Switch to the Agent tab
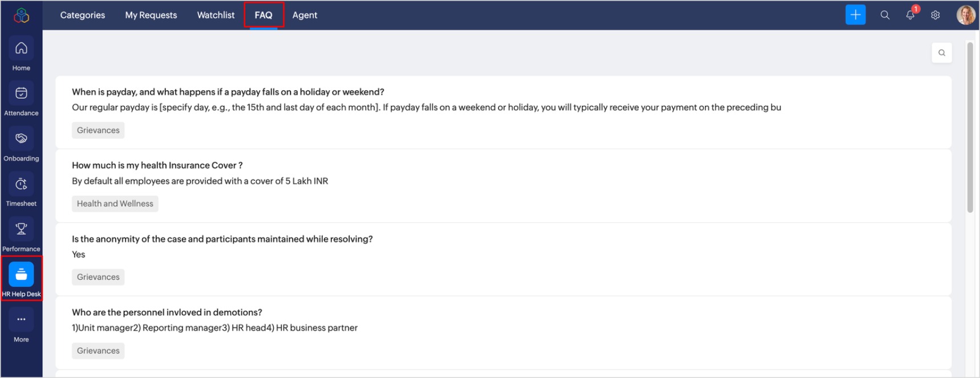Image resolution: width=980 pixels, height=378 pixels. tap(305, 15)
